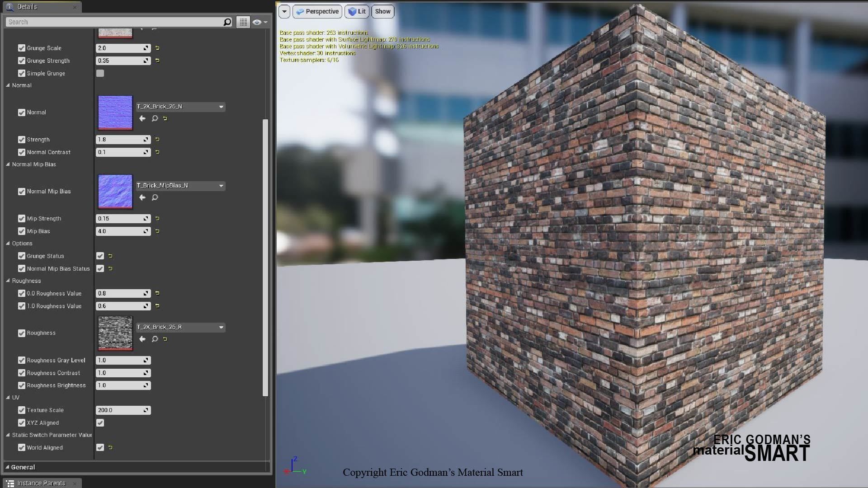
Task: Reset Grunge Scale to default arrow
Action: point(157,48)
